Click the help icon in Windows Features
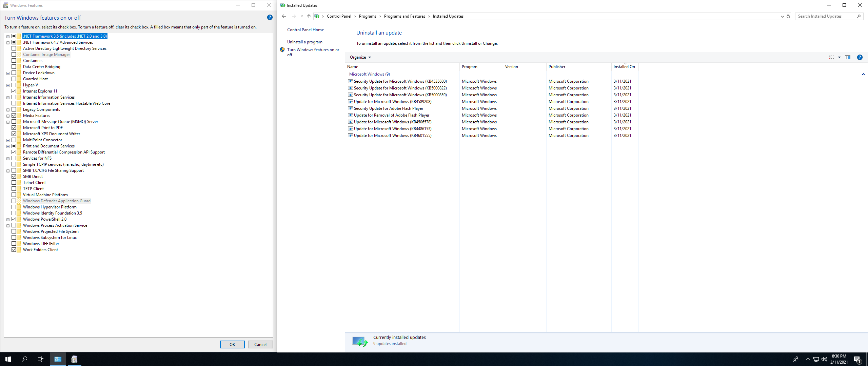This screenshot has height=366, width=868. pos(270,18)
